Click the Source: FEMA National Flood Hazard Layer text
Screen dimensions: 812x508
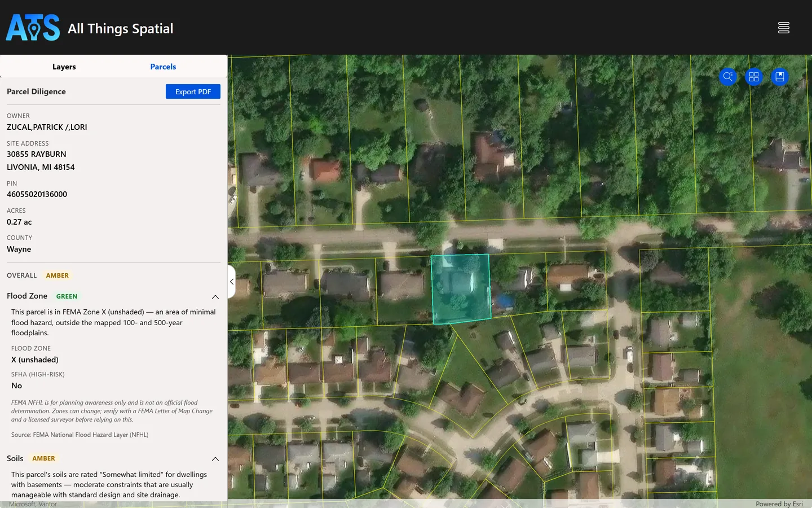coord(80,435)
